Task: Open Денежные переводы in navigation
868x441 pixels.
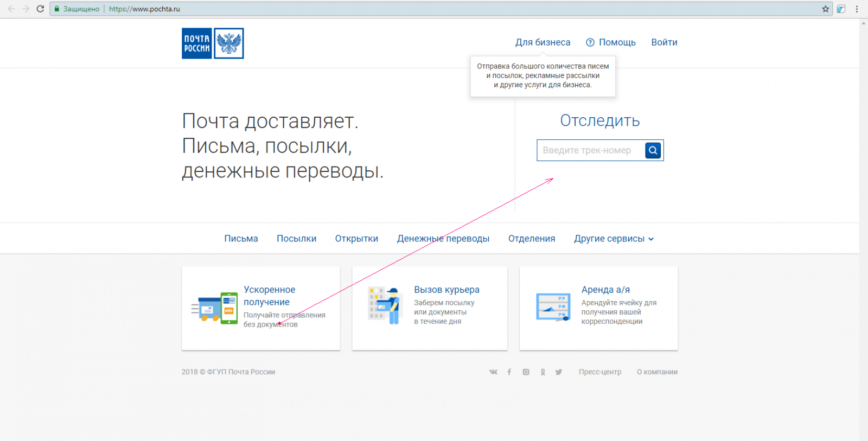Action: click(443, 239)
